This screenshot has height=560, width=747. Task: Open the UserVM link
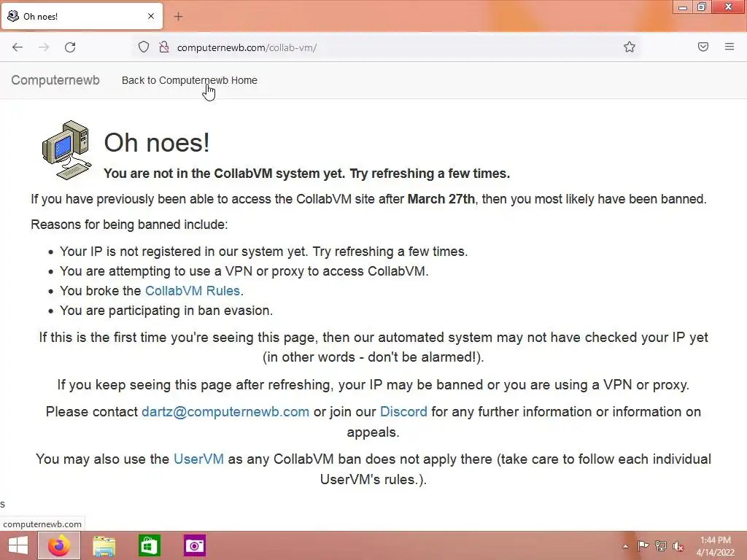click(x=198, y=459)
